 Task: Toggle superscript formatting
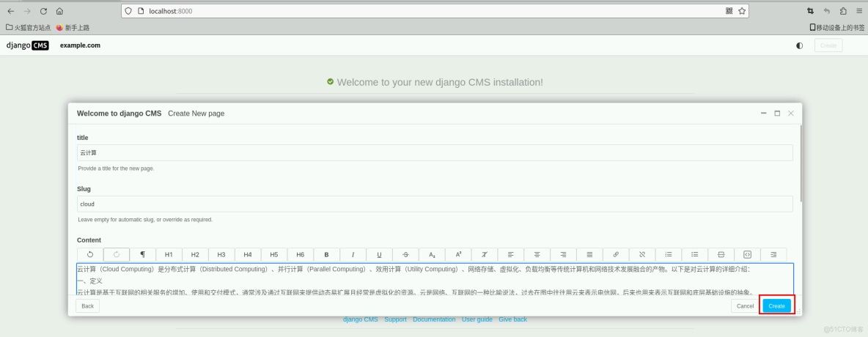pos(458,254)
